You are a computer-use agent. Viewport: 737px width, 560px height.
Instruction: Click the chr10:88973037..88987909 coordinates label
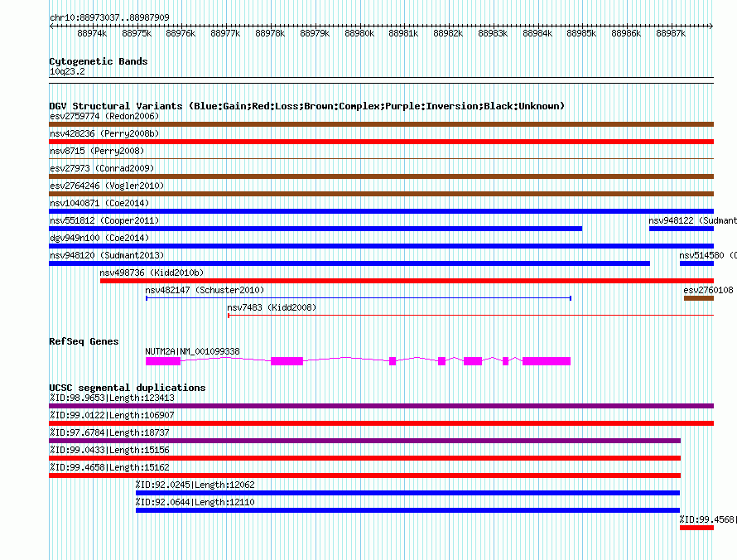click(109, 17)
